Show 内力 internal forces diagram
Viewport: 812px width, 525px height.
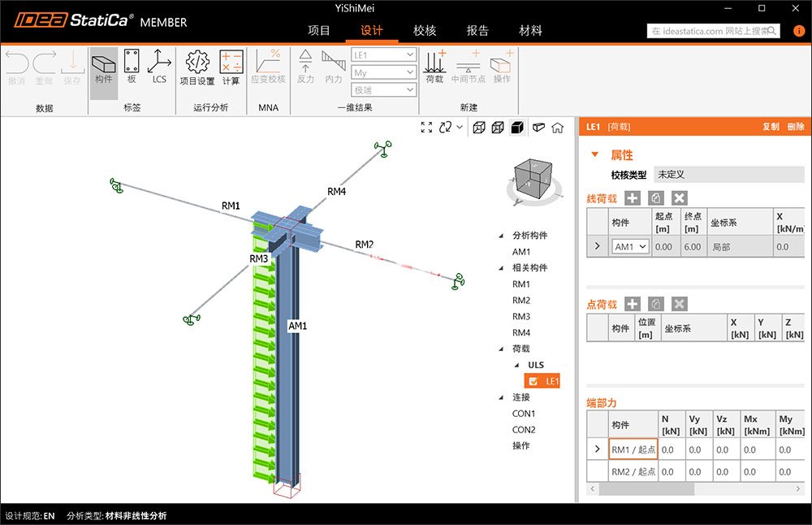pyautogui.click(x=334, y=67)
